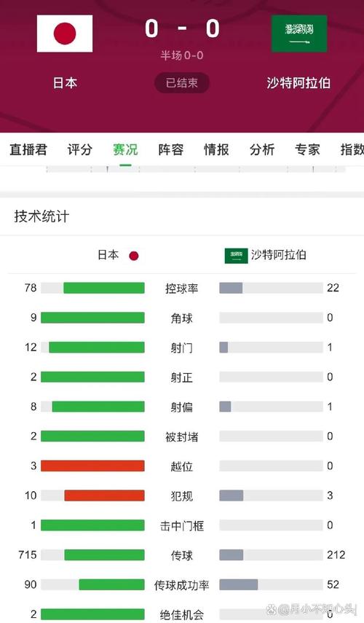Viewport: 364px width, 623px height.
Task: Switch to the 分析 tab
Action: (262, 149)
